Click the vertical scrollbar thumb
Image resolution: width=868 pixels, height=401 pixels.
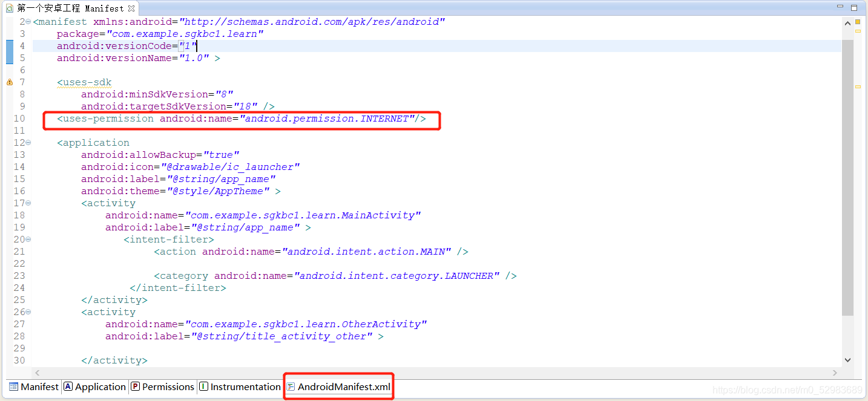click(847, 178)
